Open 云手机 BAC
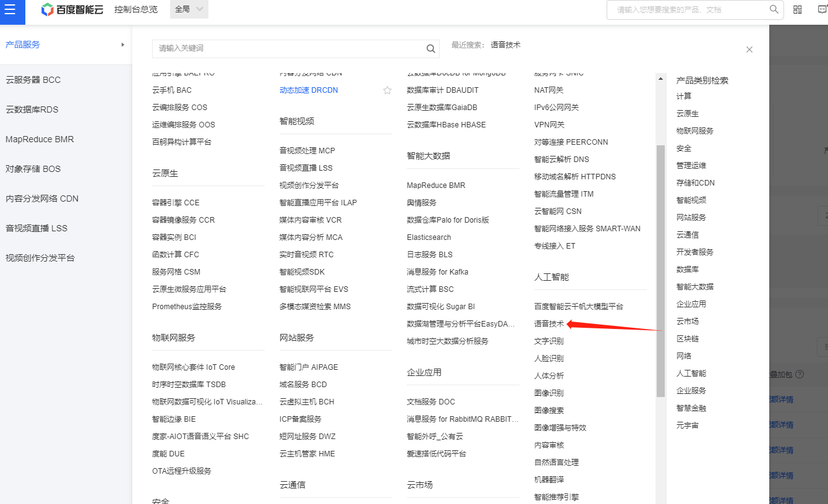 pos(172,90)
